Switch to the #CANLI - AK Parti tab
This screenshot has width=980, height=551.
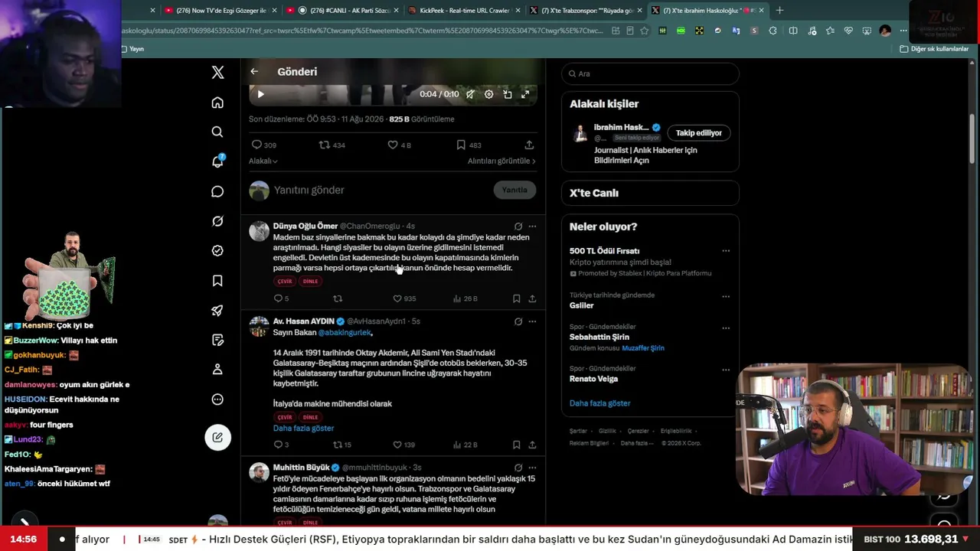(x=343, y=11)
